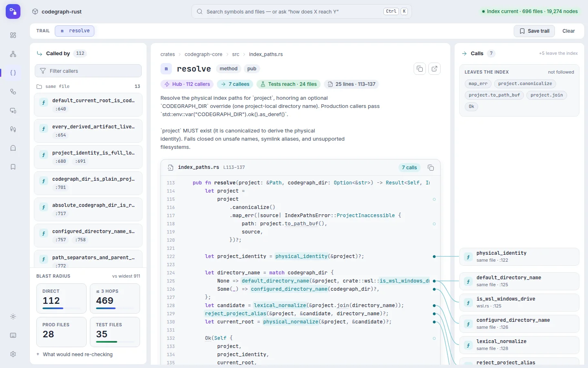Open callee 'is_wsl_windows_drive'
The width and height of the screenshot is (588, 368).
pos(519,302)
